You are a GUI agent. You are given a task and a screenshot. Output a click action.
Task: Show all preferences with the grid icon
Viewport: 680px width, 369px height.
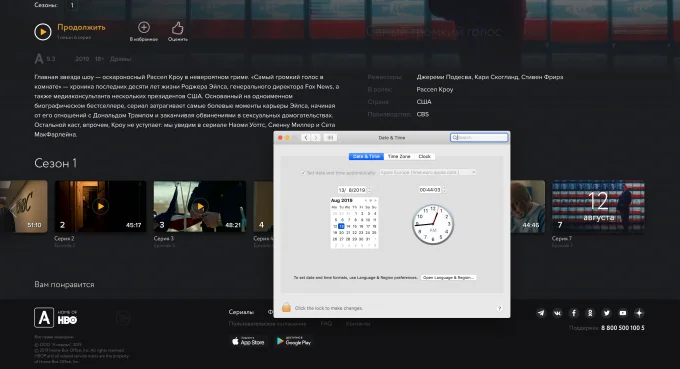(330, 137)
